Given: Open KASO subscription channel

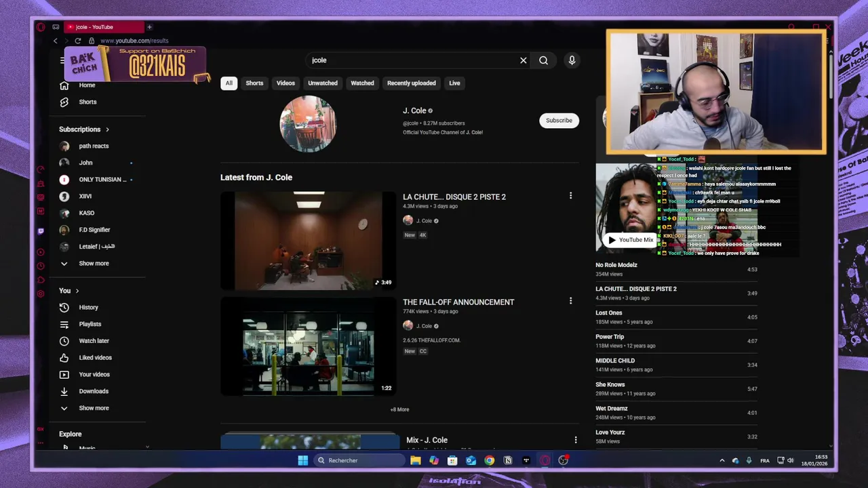Looking at the screenshot, I should (86, 213).
